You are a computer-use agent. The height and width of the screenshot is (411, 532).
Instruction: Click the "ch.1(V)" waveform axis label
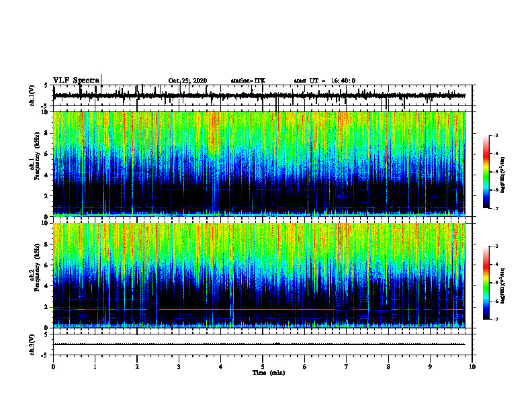32,95
